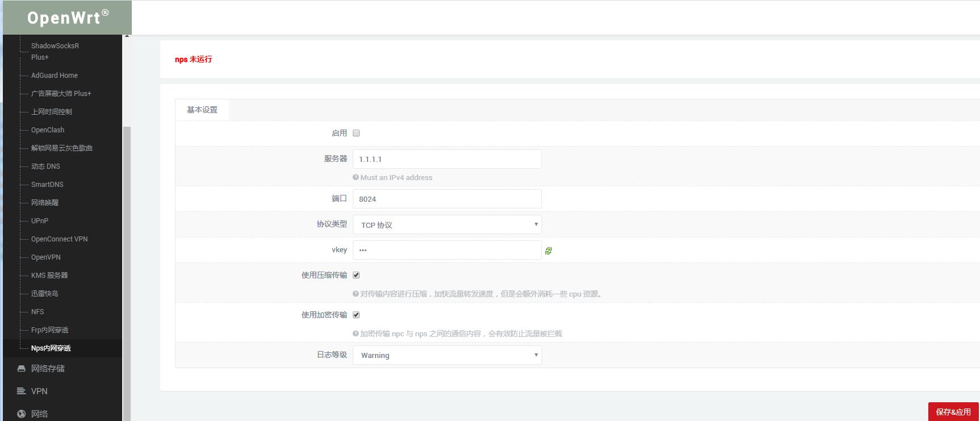The image size is (980, 421).
Task: Open Frp内网穿透 menu entry
Action: 50,330
